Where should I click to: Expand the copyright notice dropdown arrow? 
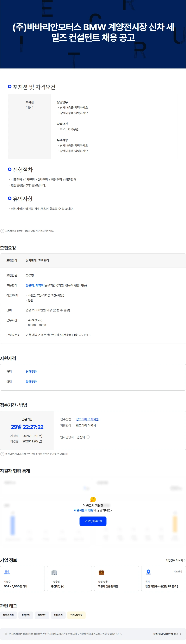tap(121, 634)
